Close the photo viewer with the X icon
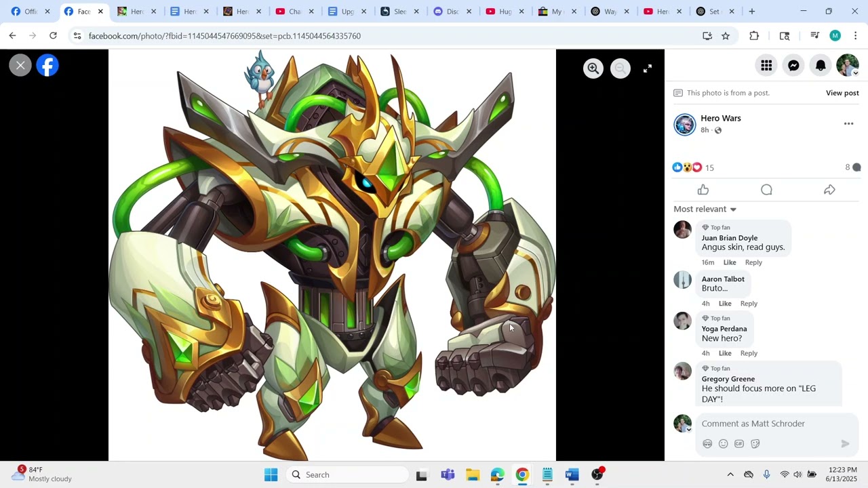This screenshot has height=488, width=868. pos(20,65)
